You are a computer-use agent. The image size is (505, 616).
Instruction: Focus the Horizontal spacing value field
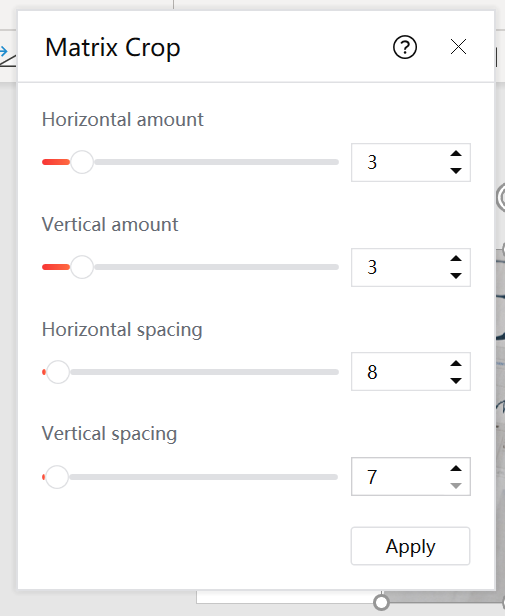[399, 372]
